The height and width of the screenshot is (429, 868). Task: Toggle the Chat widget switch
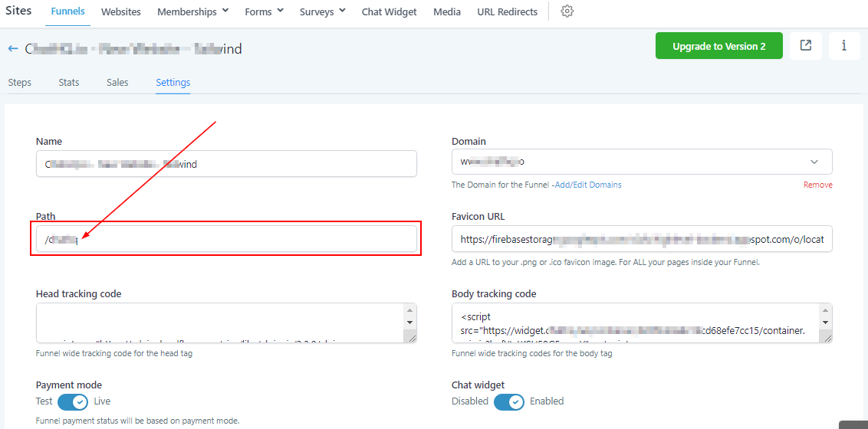508,401
